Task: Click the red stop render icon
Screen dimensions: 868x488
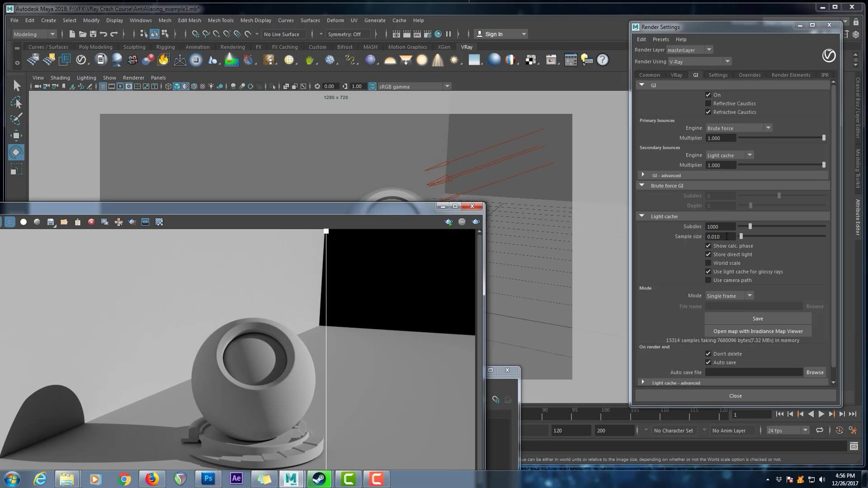Action: (91, 222)
